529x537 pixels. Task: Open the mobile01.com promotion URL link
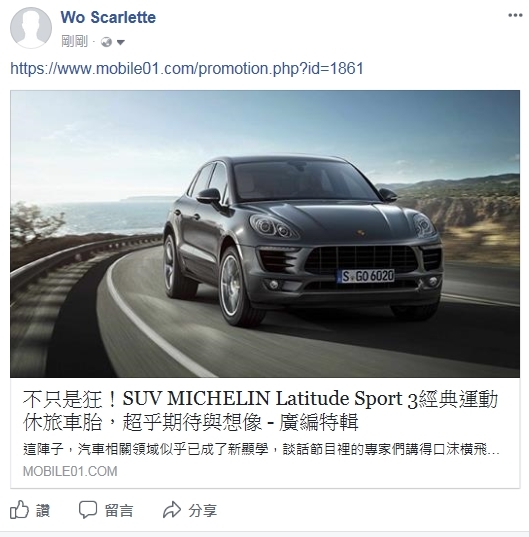[187, 68]
